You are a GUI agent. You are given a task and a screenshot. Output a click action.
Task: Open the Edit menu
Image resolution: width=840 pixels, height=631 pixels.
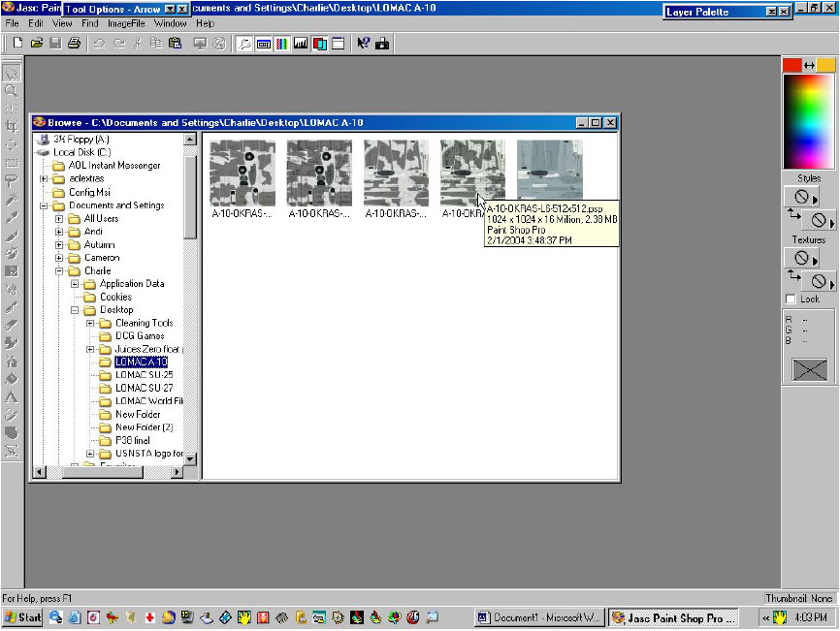pos(36,23)
